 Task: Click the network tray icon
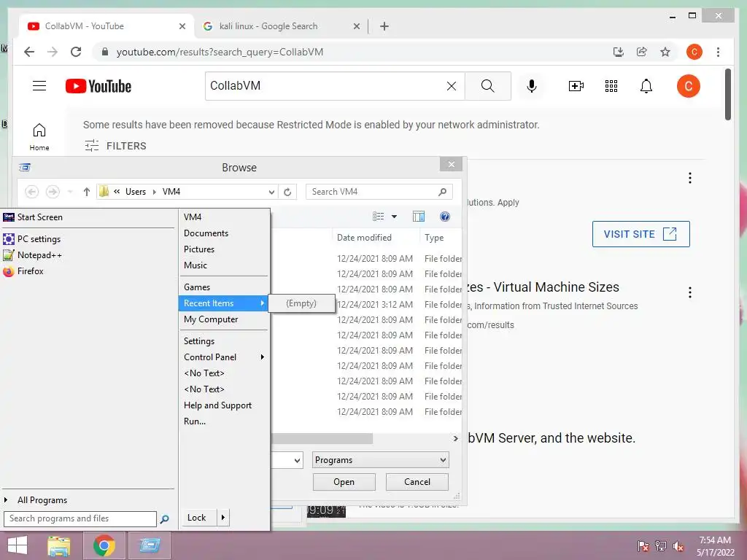click(x=661, y=546)
